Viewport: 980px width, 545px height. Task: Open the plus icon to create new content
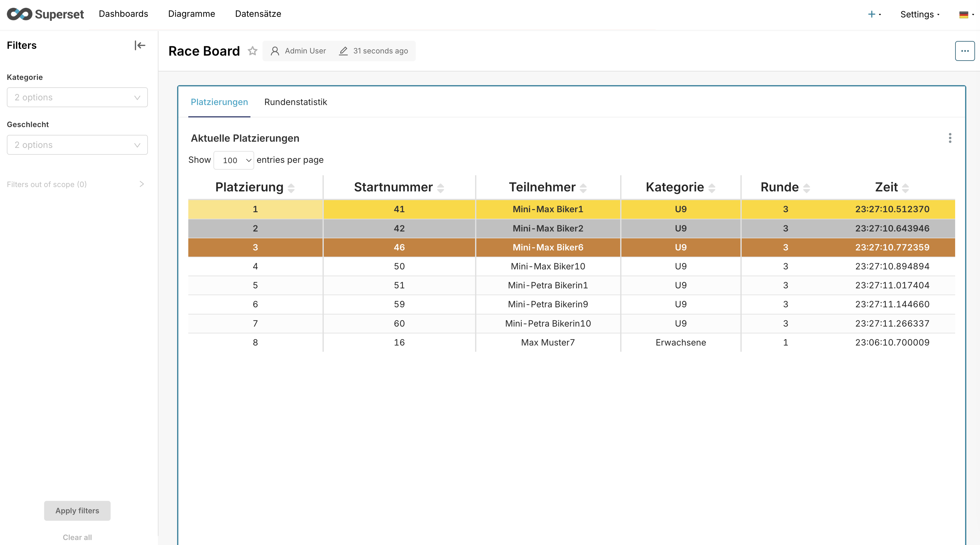872,14
